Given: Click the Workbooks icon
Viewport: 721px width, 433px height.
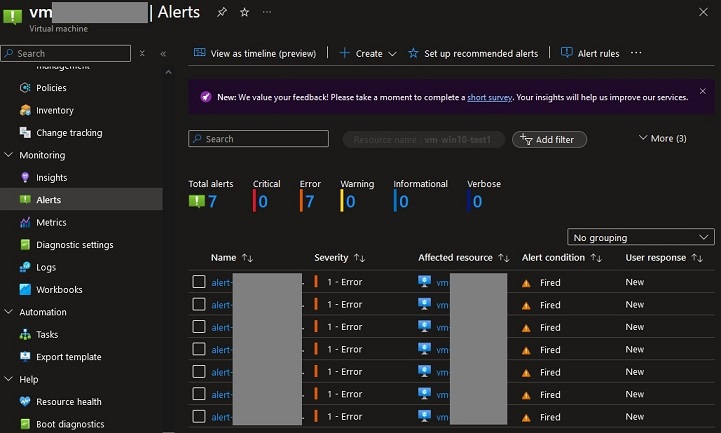Looking at the screenshot, I should click(25, 290).
